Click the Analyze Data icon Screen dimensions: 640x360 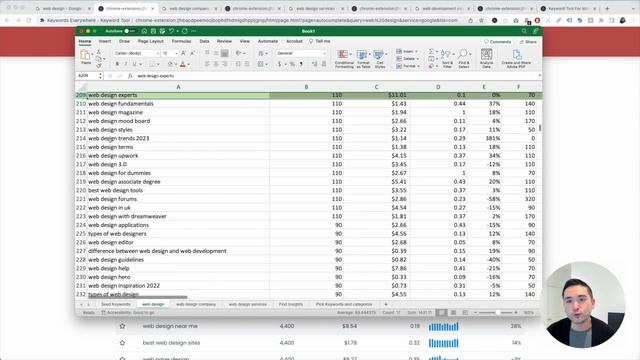click(x=486, y=59)
